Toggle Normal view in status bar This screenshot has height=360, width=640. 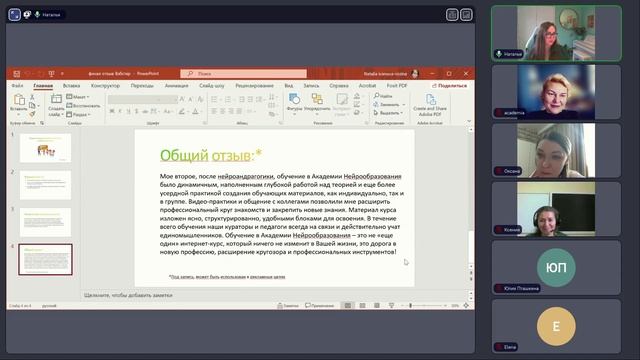(348, 305)
